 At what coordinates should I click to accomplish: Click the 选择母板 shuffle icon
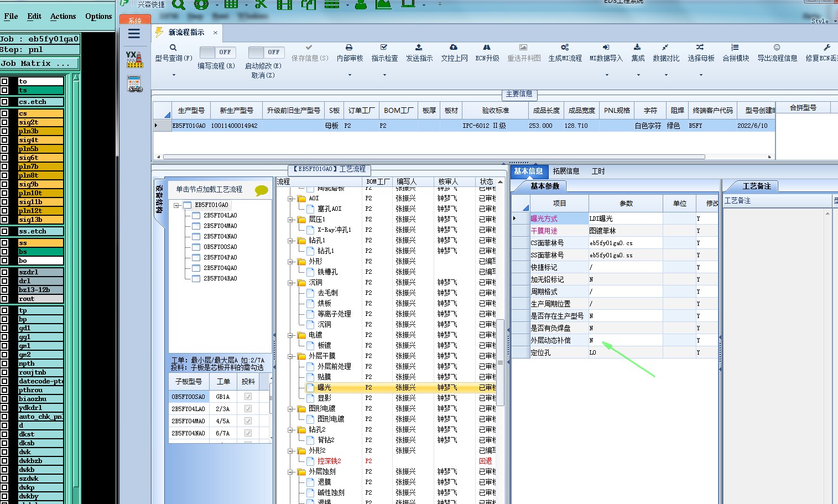pyautogui.click(x=700, y=48)
